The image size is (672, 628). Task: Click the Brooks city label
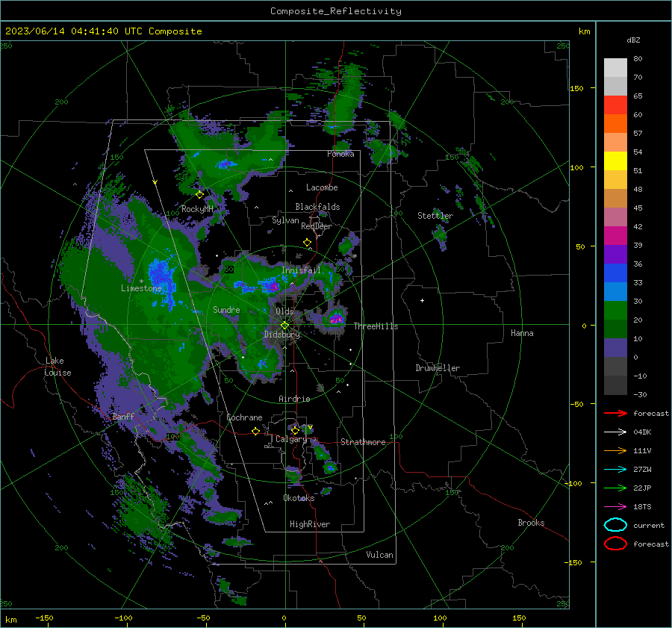531,523
